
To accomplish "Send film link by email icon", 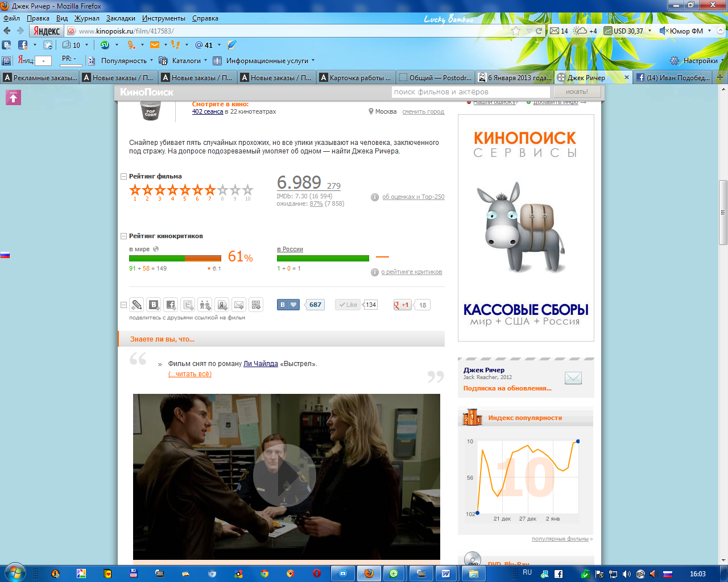I will tap(239, 305).
